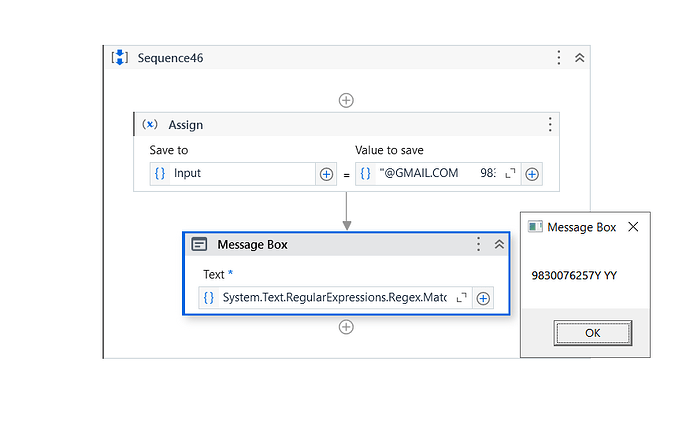Expand the Value to save expression editor
The width and height of the screenshot is (690, 443).
tap(510, 174)
